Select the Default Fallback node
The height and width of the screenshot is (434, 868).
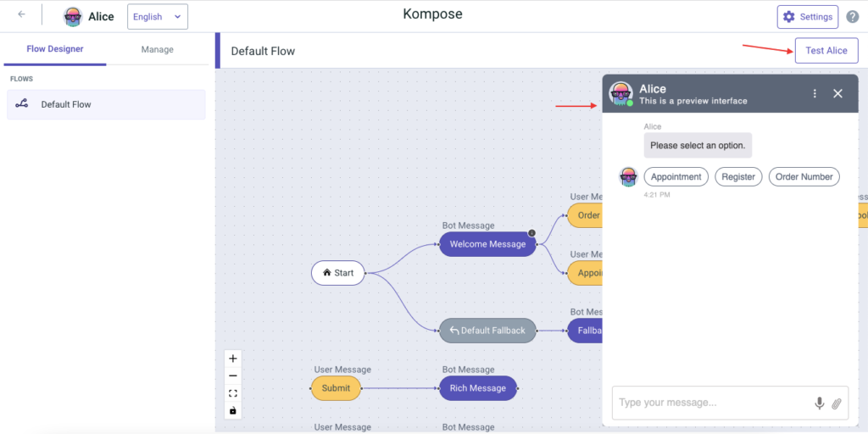[487, 331]
